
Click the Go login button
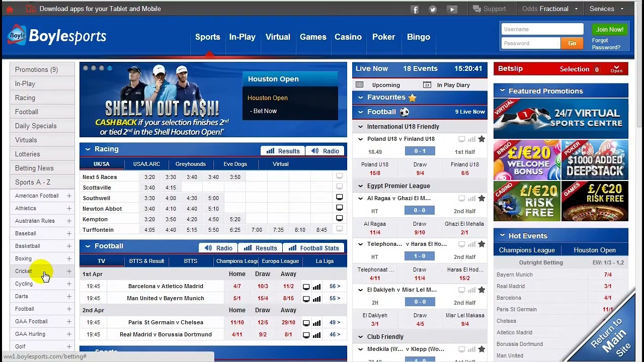[572, 43]
